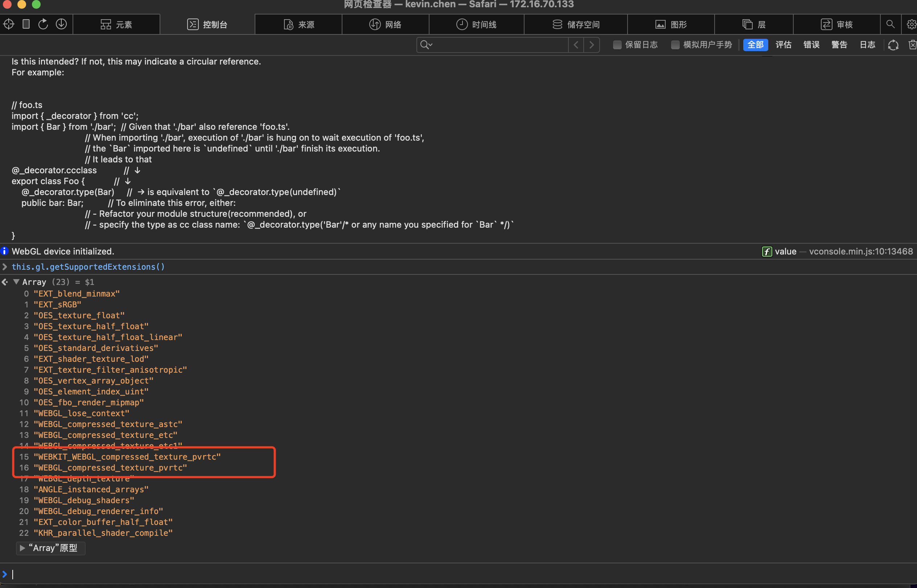917x588 pixels.
Task: Click the element selection crosshair icon
Action: point(8,24)
